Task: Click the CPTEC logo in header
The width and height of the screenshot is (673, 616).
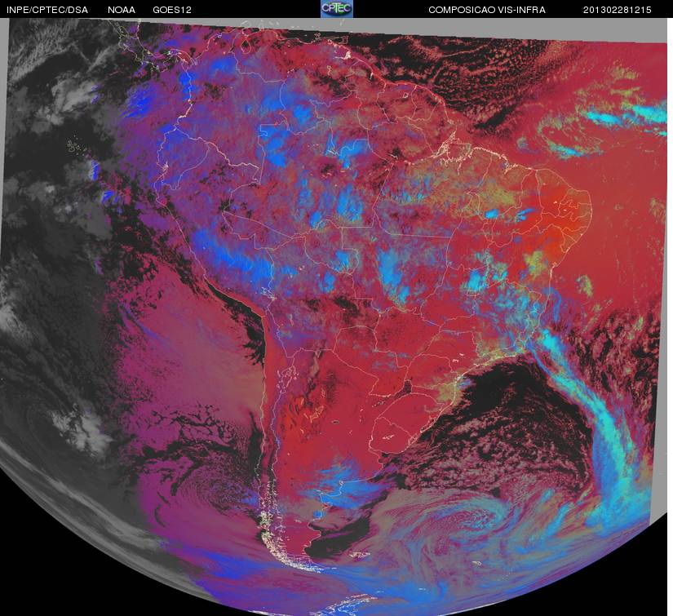Action: 337,9
